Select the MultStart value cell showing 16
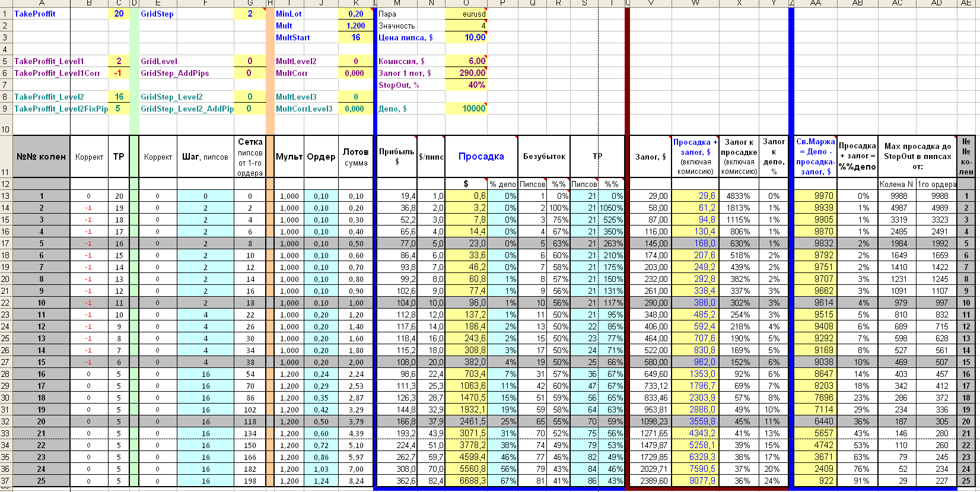This screenshot has width=980, height=492. click(x=356, y=37)
